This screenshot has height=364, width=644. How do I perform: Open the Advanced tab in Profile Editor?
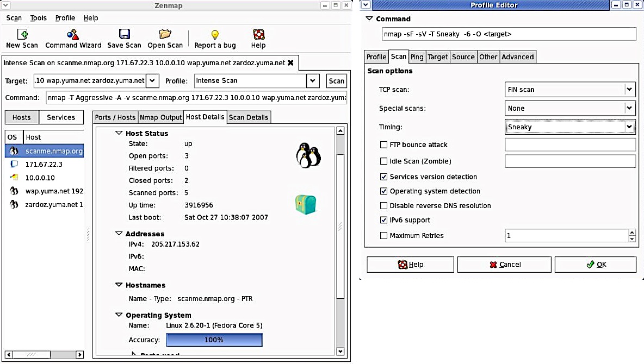[x=517, y=57]
